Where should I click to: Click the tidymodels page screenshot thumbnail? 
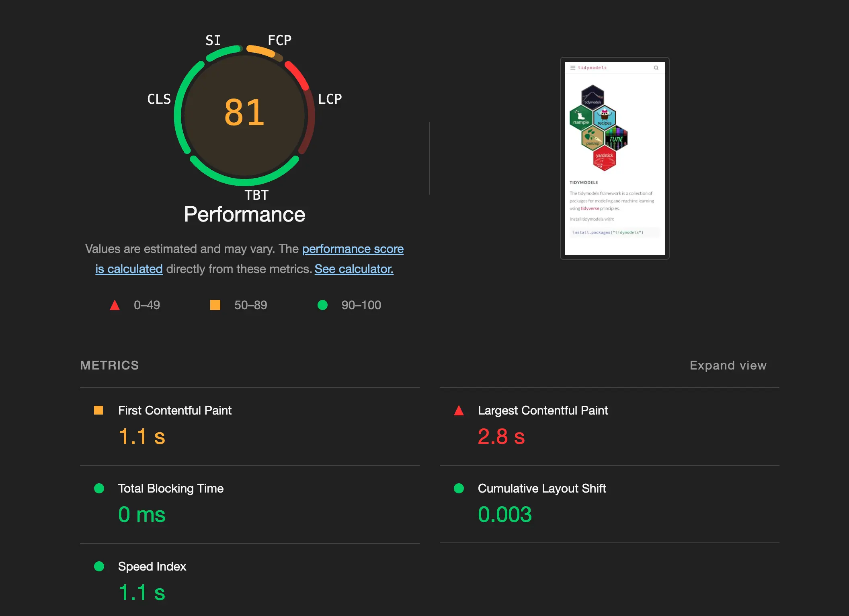[615, 158]
